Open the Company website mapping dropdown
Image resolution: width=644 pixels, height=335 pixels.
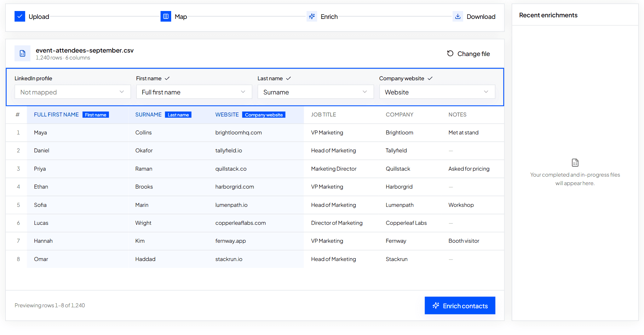437,92
